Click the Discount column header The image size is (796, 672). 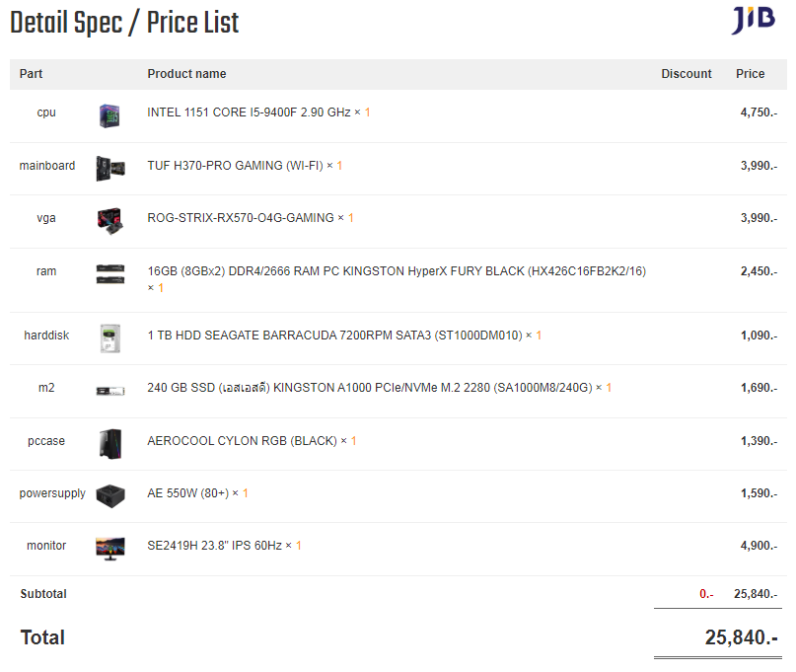point(686,74)
